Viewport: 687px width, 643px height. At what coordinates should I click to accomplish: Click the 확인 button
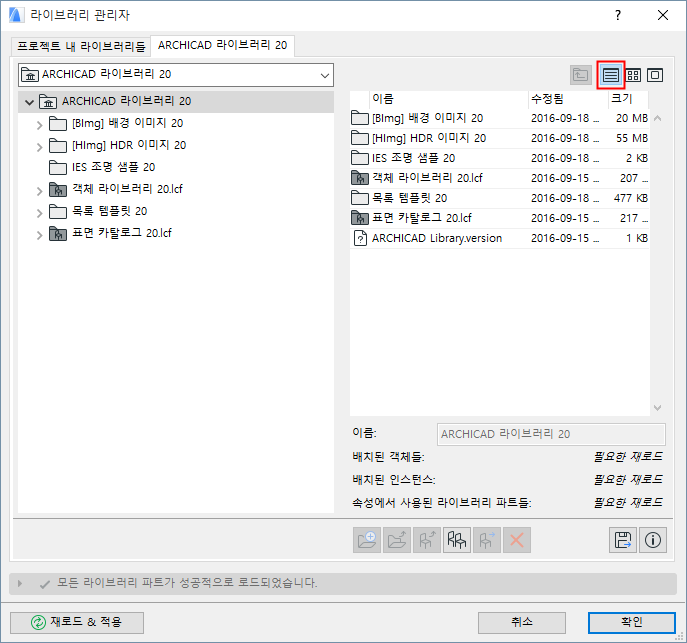coord(631,622)
